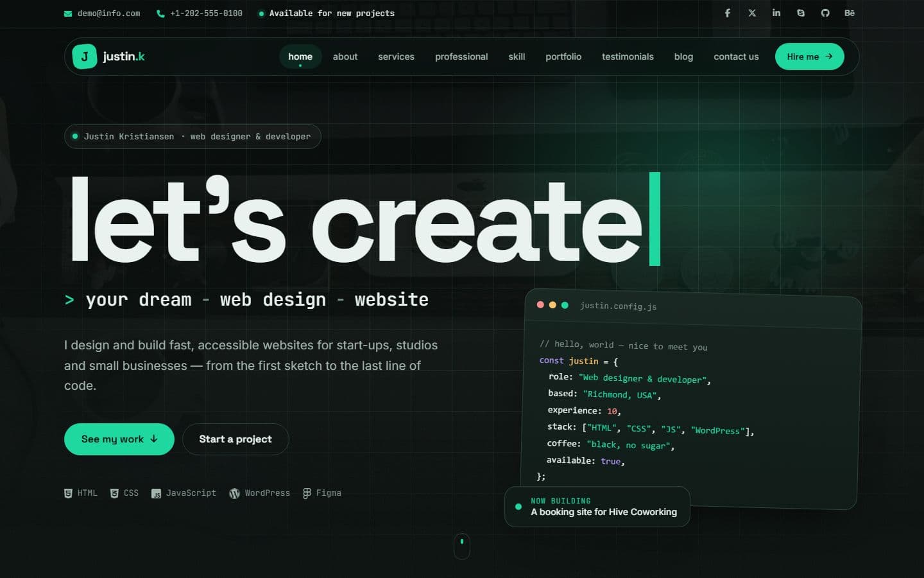Screen dimensions: 924x578
Task: Open the Facebook social icon
Action: 727,13
